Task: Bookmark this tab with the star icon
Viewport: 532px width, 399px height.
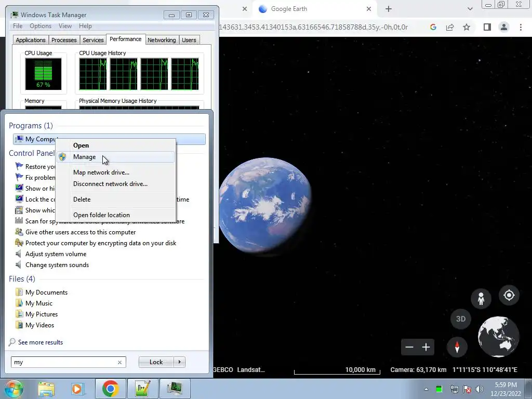Action: [x=467, y=27]
